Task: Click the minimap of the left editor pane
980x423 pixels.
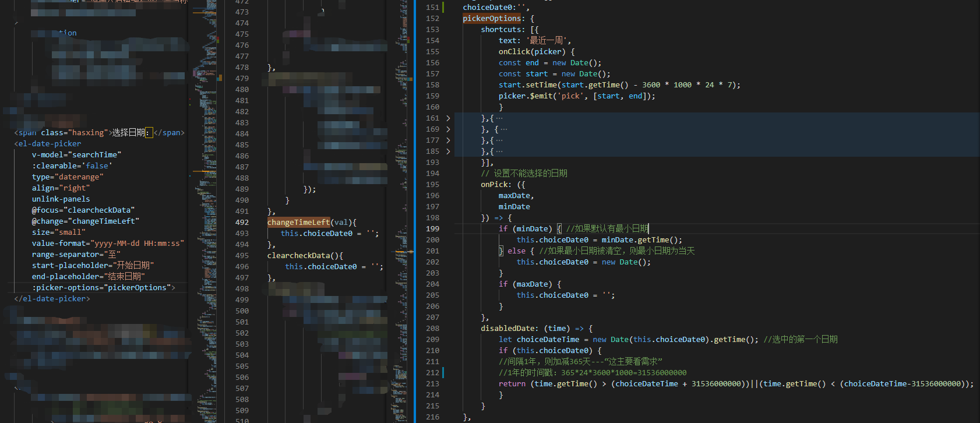Action: [206, 211]
